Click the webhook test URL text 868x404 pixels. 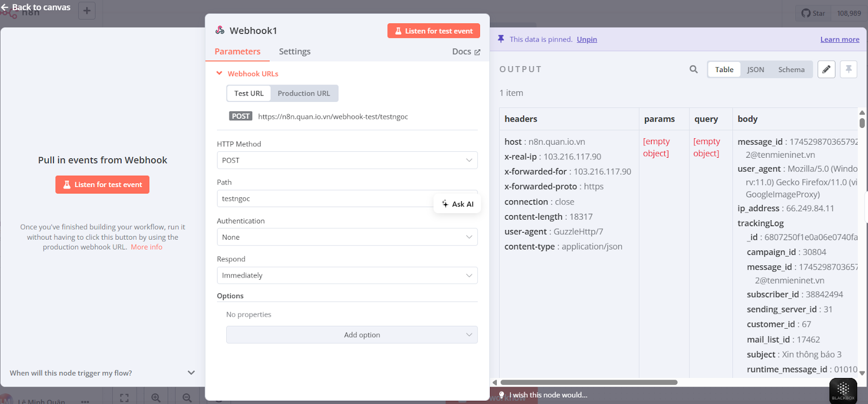click(x=333, y=117)
